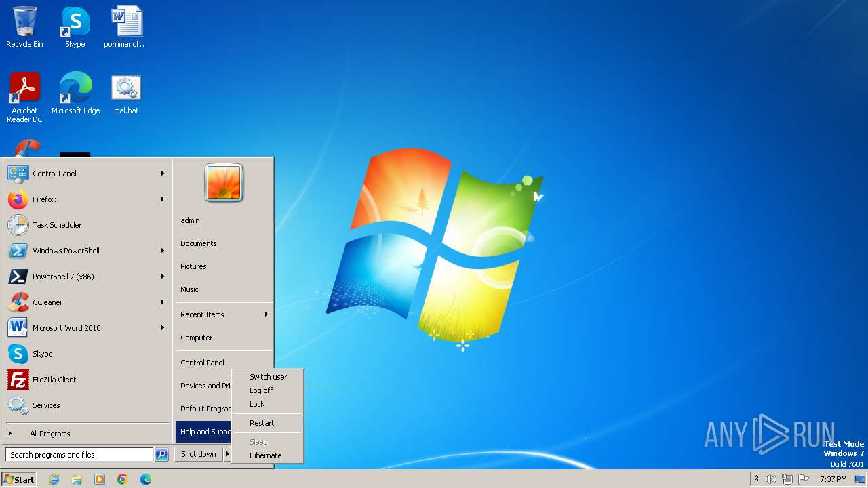This screenshot has height=488, width=868.
Task: Open the Word document on desktop
Action: (x=125, y=27)
